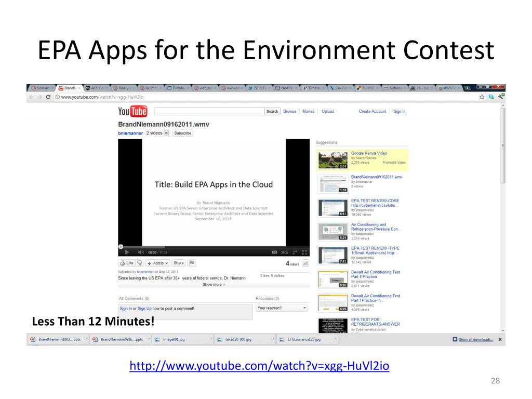Click the Share button
The width and height of the screenshot is (532, 399).
tap(179, 263)
